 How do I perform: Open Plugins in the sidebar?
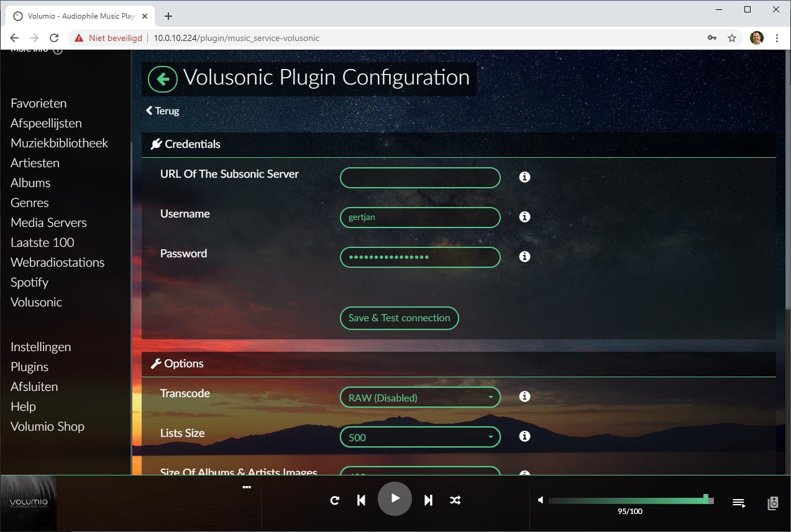click(x=29, y=367)
